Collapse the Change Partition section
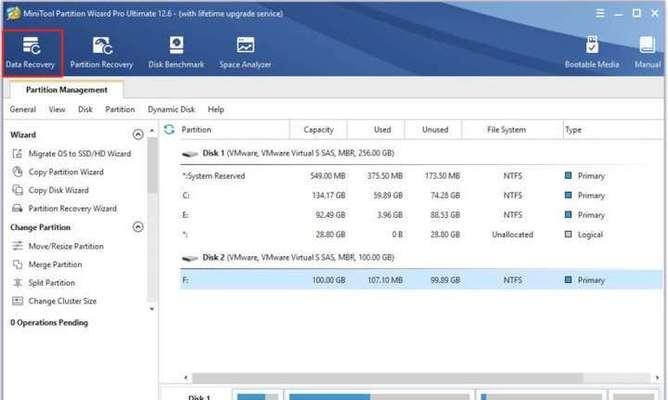 [138, 227]
